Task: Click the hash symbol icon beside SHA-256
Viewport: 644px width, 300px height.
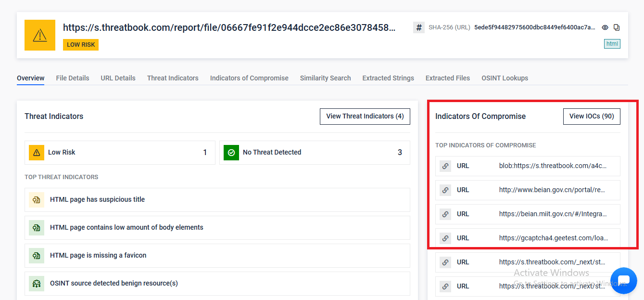Action: [418, 27]
